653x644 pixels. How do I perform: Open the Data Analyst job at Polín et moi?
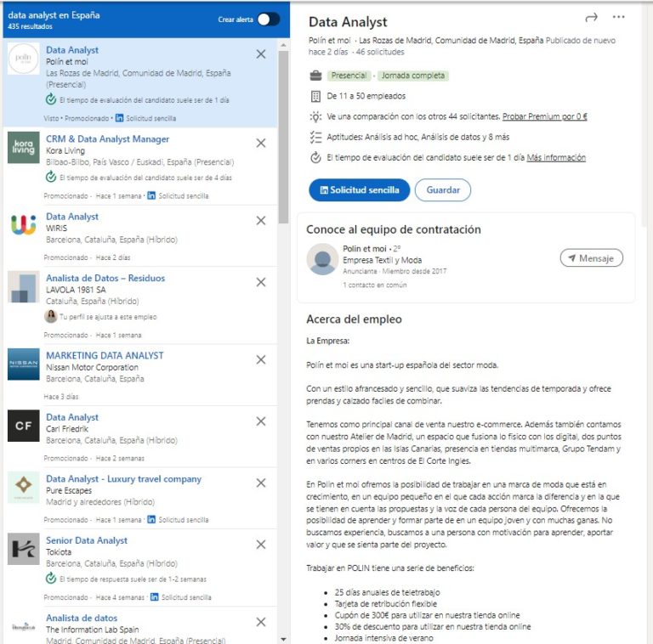[x=72, y=50]
